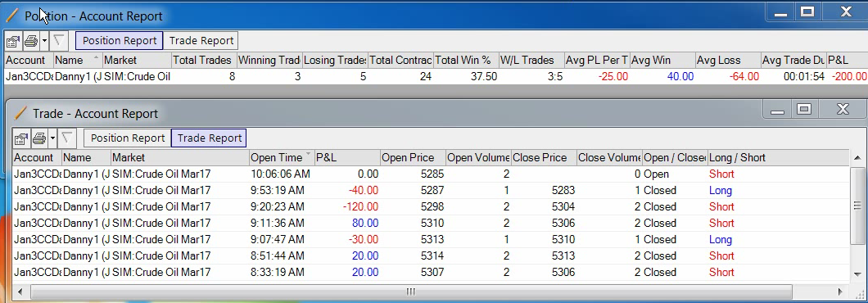The width and height of the screenshot is (868, 303).
Task: Close the Trade - Account Report window
Action: coord(842,110)
